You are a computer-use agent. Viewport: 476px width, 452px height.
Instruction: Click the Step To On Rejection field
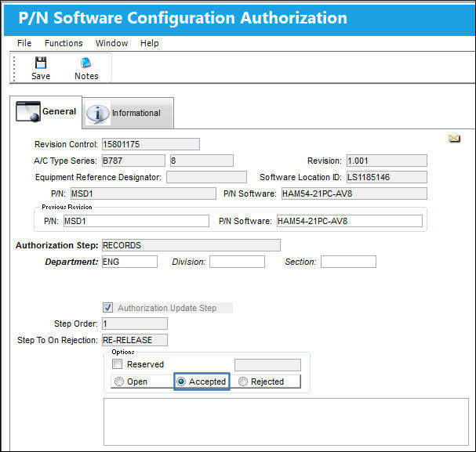click(x=135, y=340)
